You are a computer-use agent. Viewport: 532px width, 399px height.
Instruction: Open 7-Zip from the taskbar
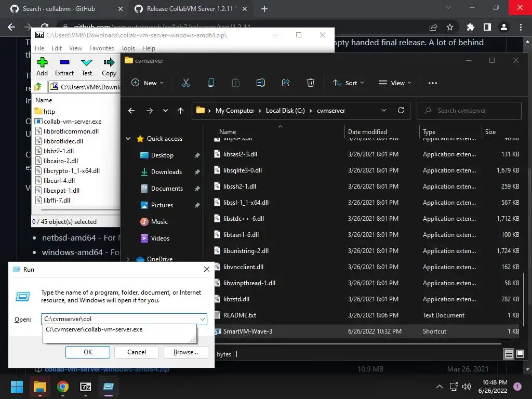coord(86,387)
